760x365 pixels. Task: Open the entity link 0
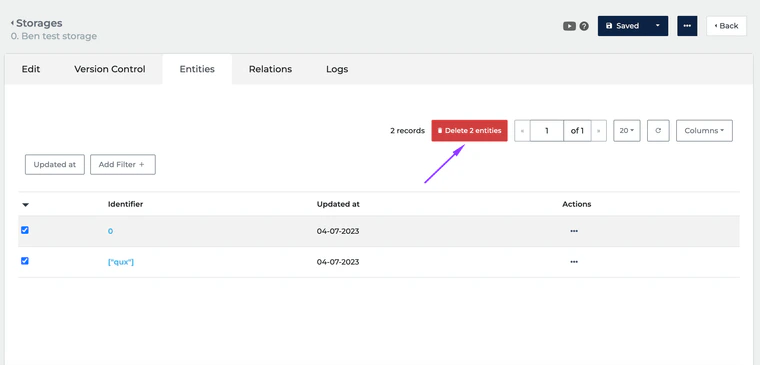pyautogui.click(x=111, y=231)
